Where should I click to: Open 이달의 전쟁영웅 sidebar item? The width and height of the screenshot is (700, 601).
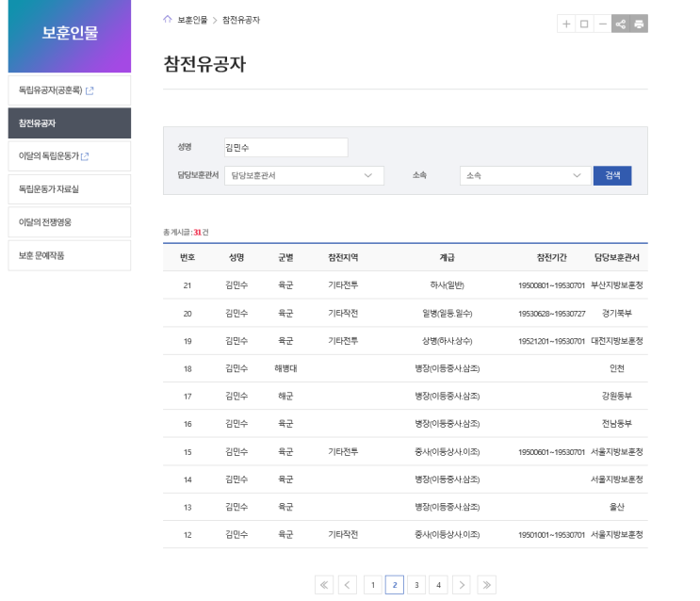pos(70,222)
